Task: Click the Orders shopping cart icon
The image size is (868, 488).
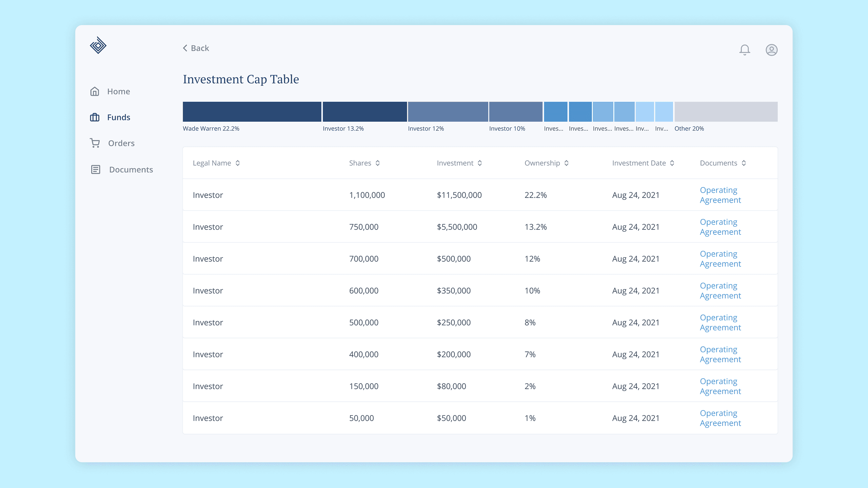Action: 95,143
